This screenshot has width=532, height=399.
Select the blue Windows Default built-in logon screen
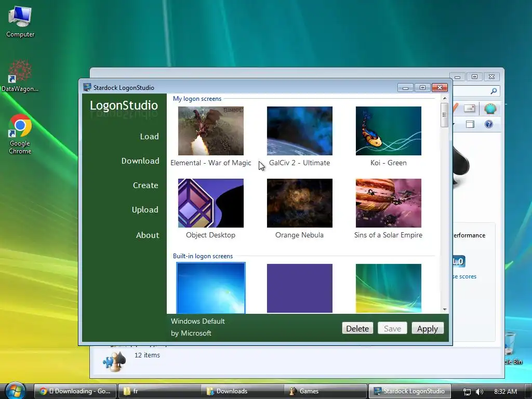click(x=211, y=288)
